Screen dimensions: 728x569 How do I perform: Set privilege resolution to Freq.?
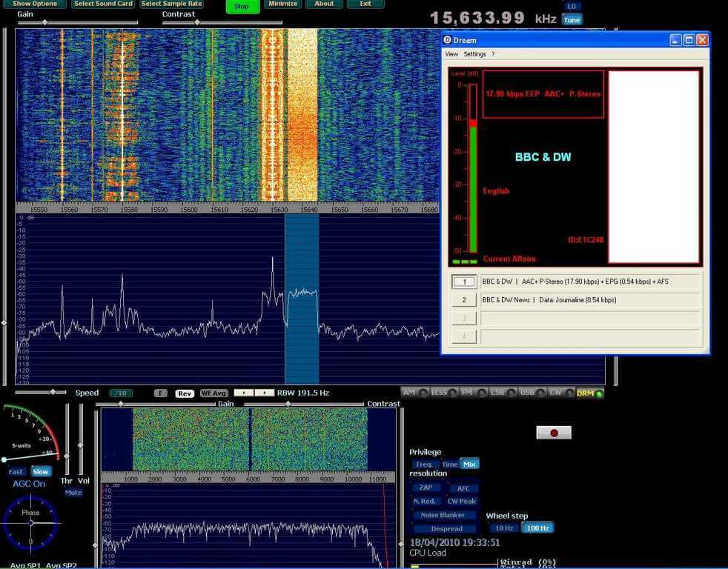[x=424, y=464]
